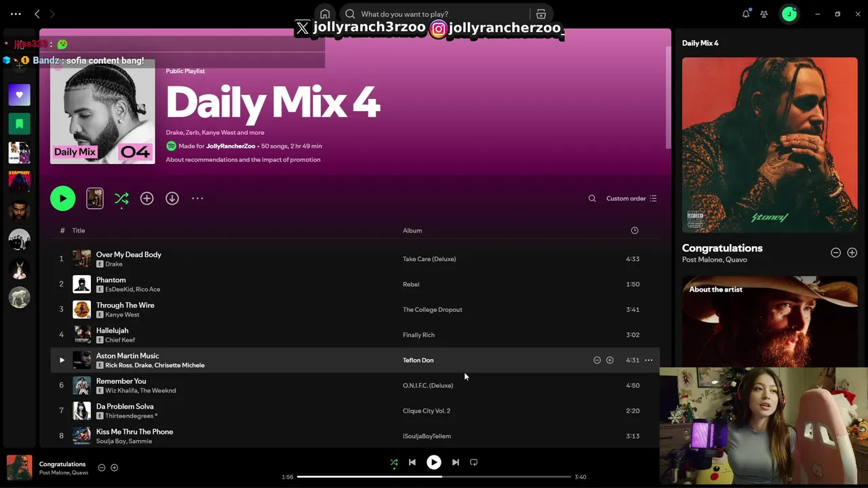Open the album Finally Rich
Viewport: 868px width, 488px height.
418,335
